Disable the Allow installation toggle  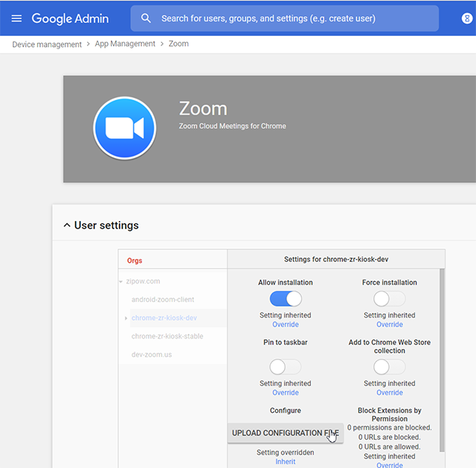(x=286, y=299)
